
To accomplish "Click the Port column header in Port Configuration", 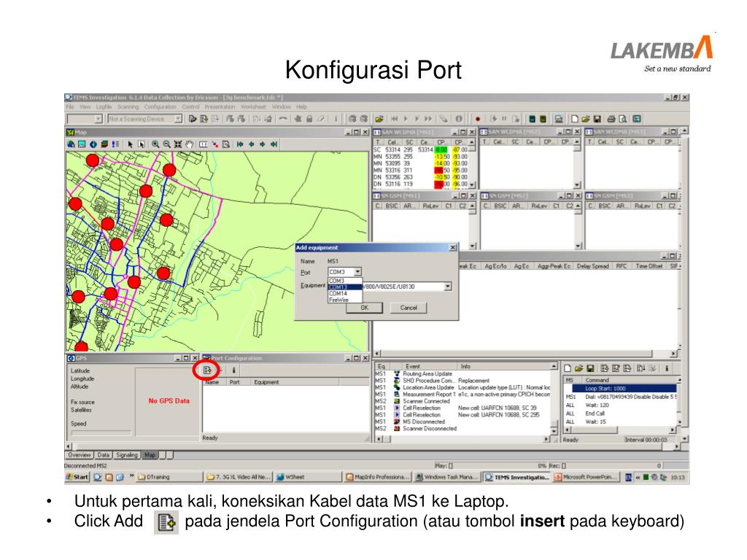I will point(239,382).
